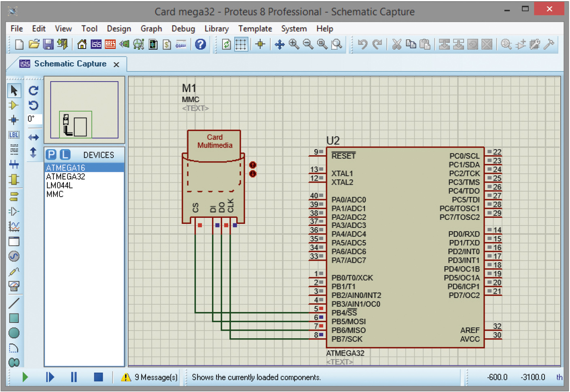Toggle the false origin crosshair icon
The image size is (570, 392).
(x=260, y=44)
